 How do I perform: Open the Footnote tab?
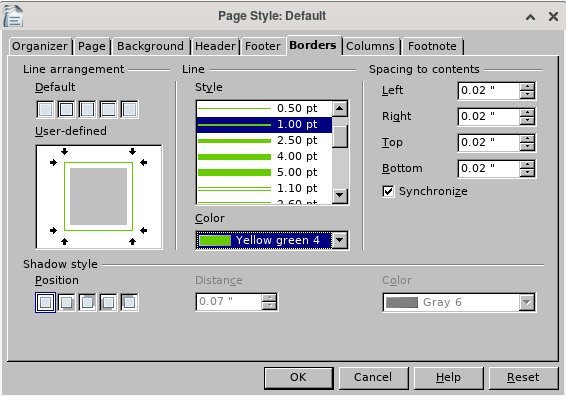(x=432, y=46)
